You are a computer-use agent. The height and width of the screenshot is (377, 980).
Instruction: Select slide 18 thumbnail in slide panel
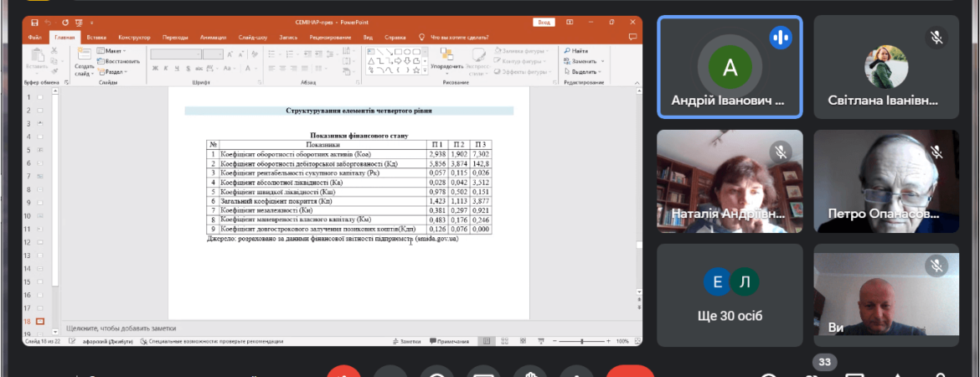point(40,322)
